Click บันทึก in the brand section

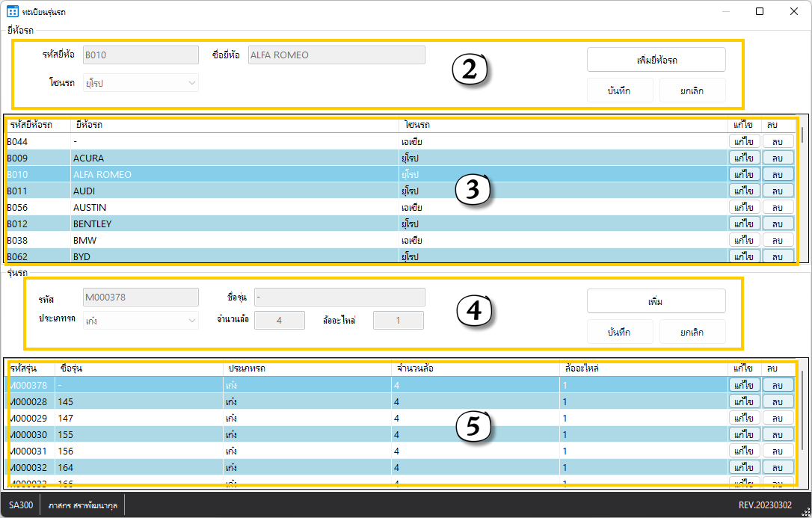click(x=620, y=90)
